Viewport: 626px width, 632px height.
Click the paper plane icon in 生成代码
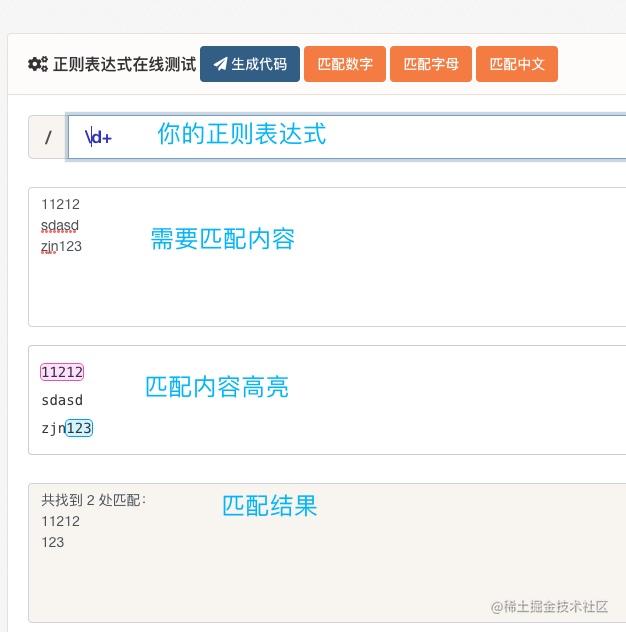pyautogui.click(x=220, y=64)
